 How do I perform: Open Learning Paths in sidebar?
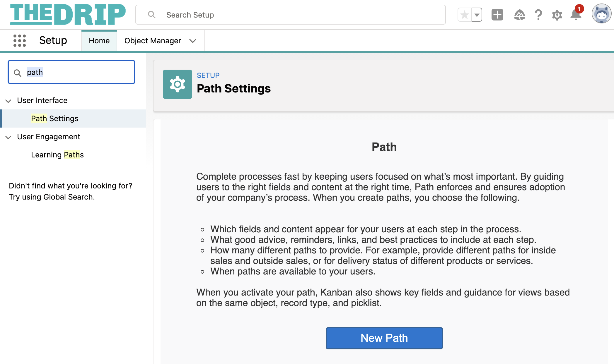[57, 155]
